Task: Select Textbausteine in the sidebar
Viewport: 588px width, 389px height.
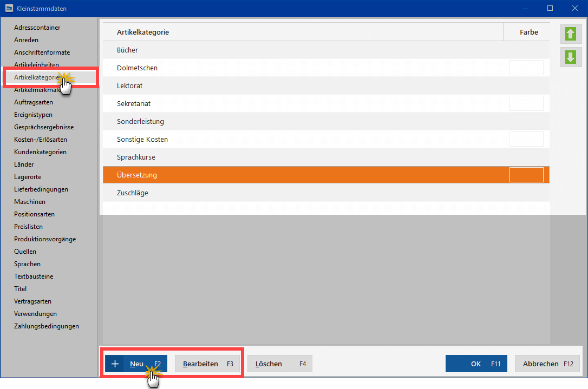Action: (x=34, y=276)
